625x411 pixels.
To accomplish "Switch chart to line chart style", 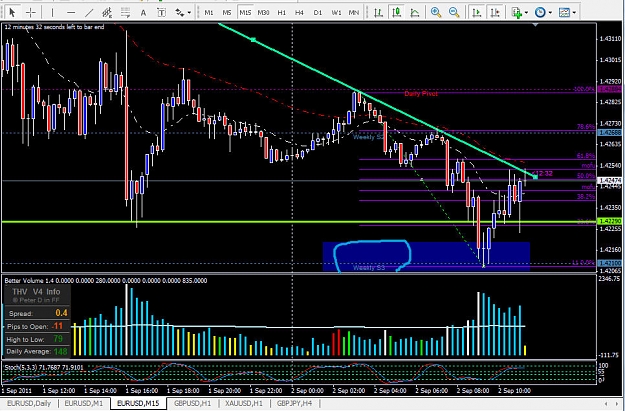I will (x=415, y=12).
